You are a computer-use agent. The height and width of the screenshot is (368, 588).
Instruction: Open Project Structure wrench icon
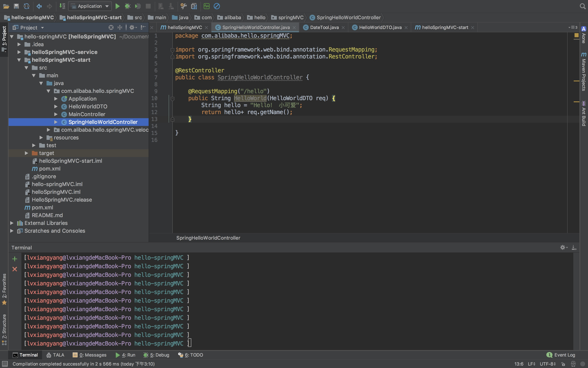(x=184, y=6)
